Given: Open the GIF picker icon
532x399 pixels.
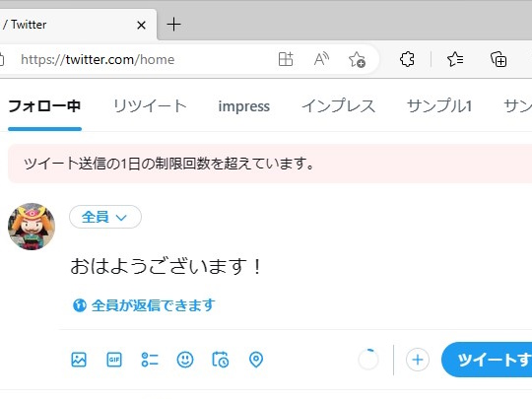Looking at the screenshot, I should tap(114, 360).
